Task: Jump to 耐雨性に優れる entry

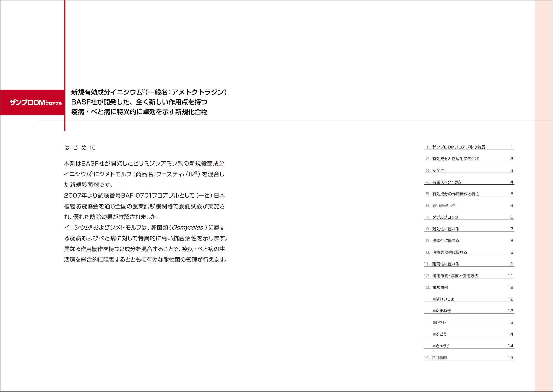Action: (446, 264)
